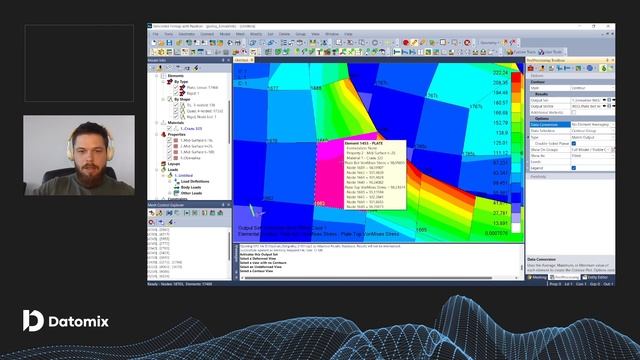Click the red top swatch of contour legend

coord(516,77)
